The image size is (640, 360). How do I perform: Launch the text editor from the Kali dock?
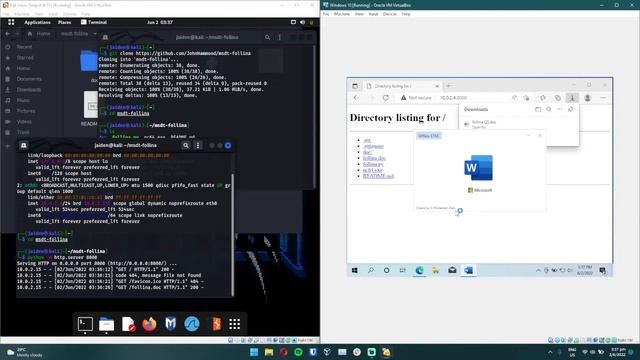coord(128,324)
